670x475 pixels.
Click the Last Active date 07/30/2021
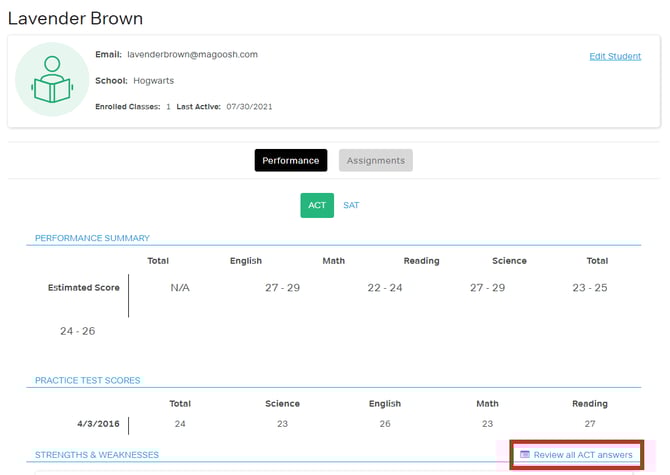tap(249, 106)
